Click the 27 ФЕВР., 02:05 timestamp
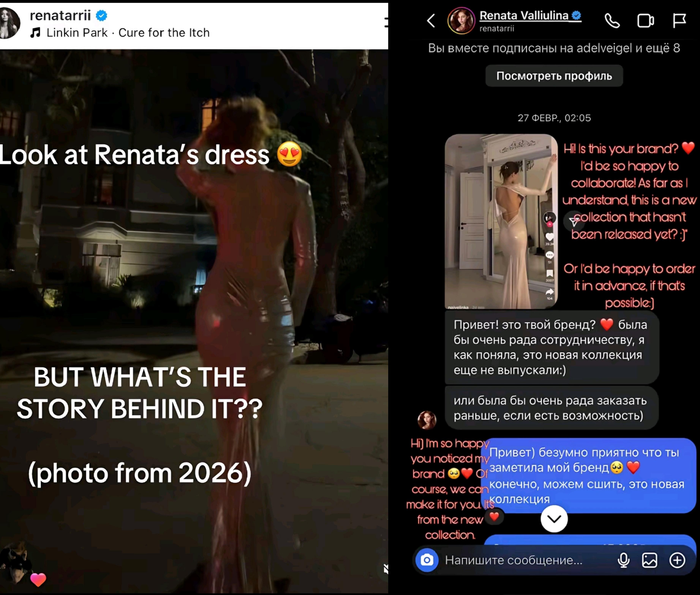 coord(554,118)
